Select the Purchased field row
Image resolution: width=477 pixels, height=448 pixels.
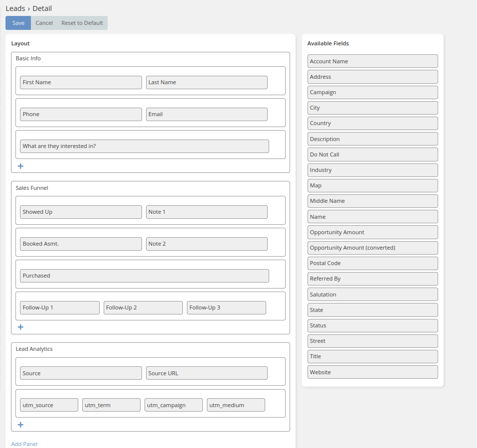pyautogui.click(x=145, y=276)
